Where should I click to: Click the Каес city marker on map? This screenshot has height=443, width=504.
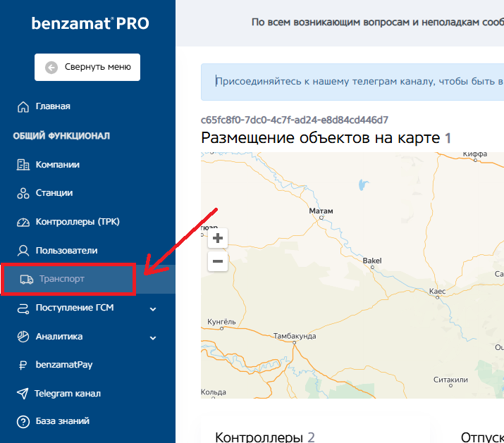(x=437, y=297)
